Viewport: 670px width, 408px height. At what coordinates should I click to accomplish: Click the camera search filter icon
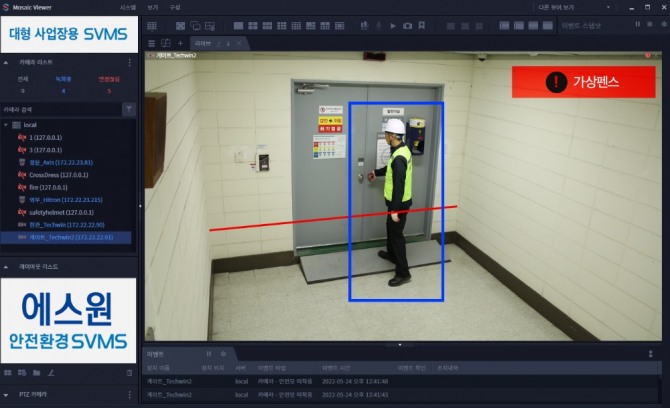tap(129, 108)
